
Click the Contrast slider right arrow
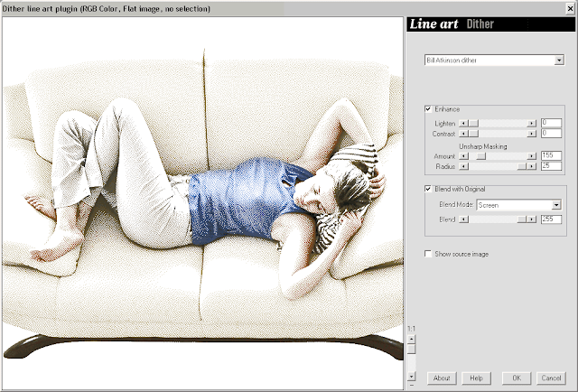(x=532, y=134)
